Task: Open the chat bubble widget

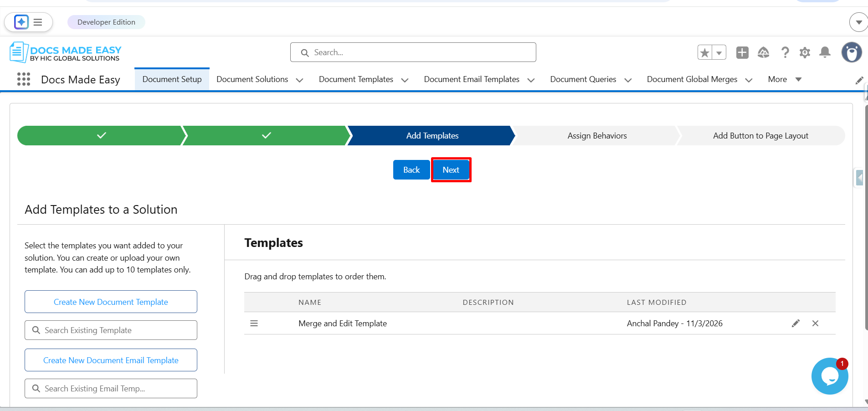Action: click(830, 376)
